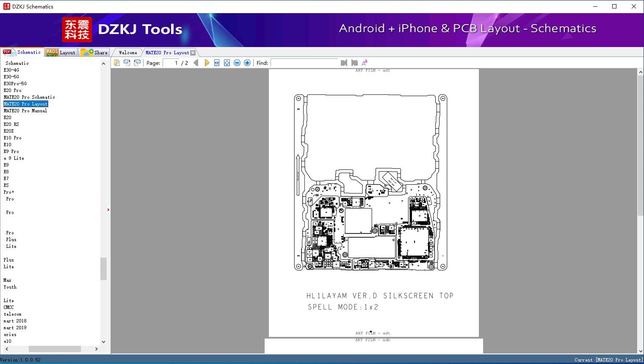Go to the previous page arrow
The height and width of the screenshot is (364, 644).
pos(196,63)
